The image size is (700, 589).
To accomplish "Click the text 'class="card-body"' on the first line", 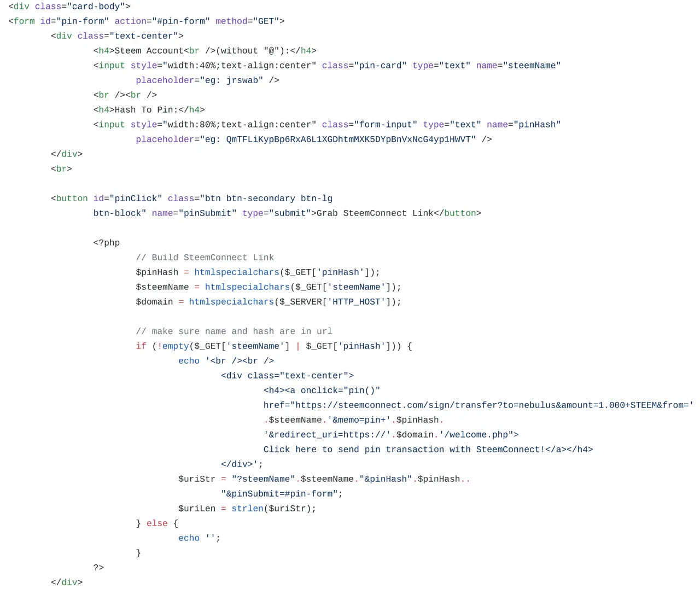I will point(80,7).
